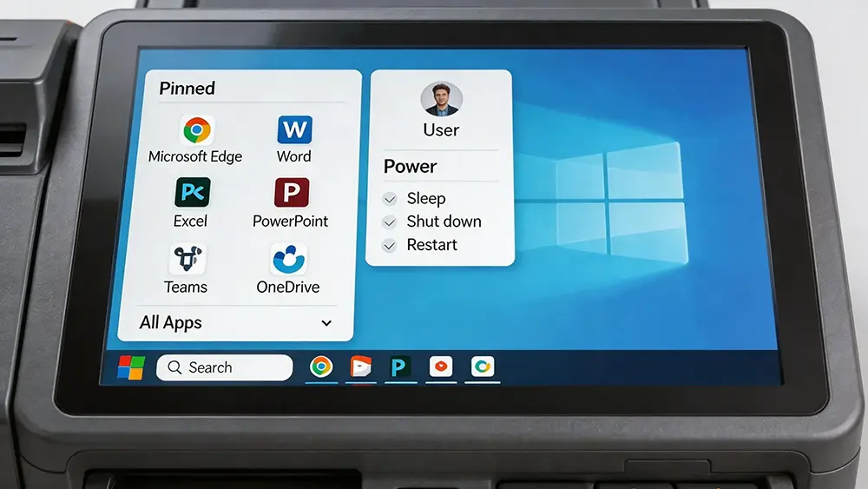This screenshot has height=489, width=868.
Task: Click the Windows Start logo button
Action: point(131,367)
